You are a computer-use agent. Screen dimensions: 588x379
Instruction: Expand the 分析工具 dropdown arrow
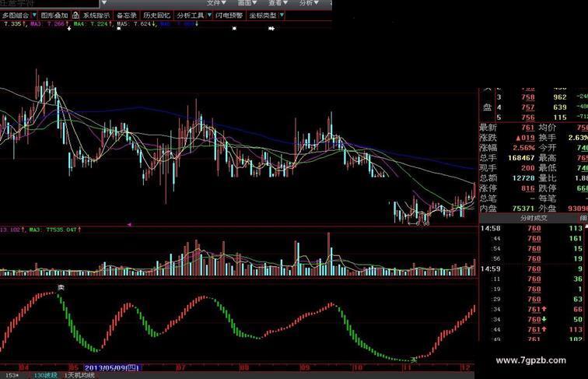pos(209,16)
